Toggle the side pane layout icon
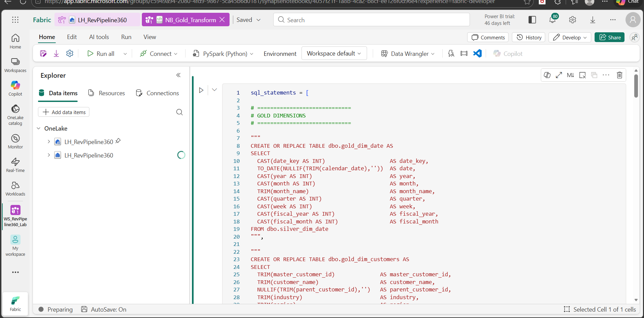Viewport: 644px width, 318px height. (x=532, y=20)
